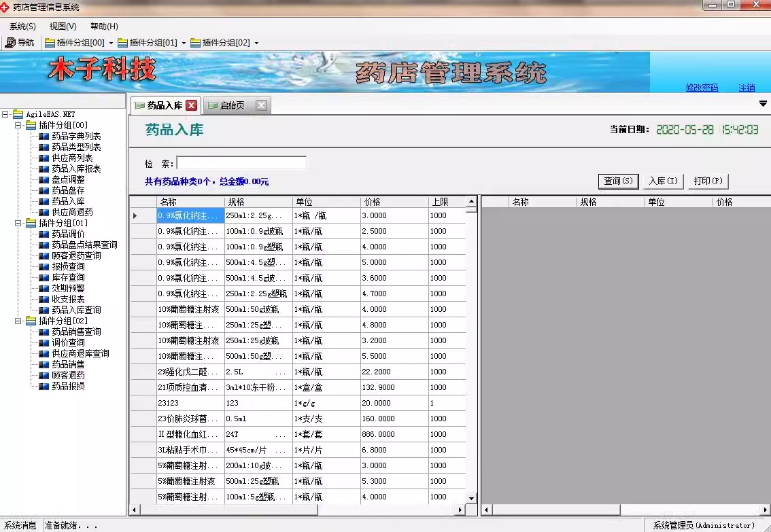Click the 1*支/支 unit cell
The width and height of the screenshot is (771, 532).
point(326,419)
